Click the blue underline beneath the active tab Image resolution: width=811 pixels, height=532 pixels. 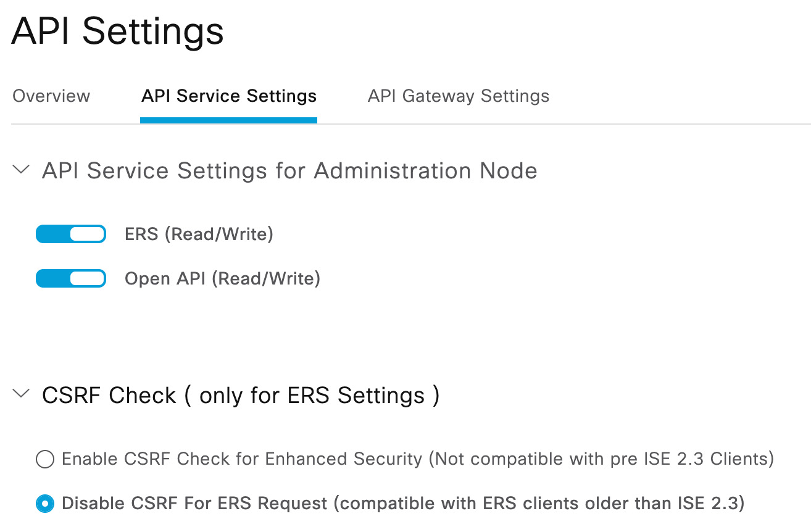(x=228, y=120)
